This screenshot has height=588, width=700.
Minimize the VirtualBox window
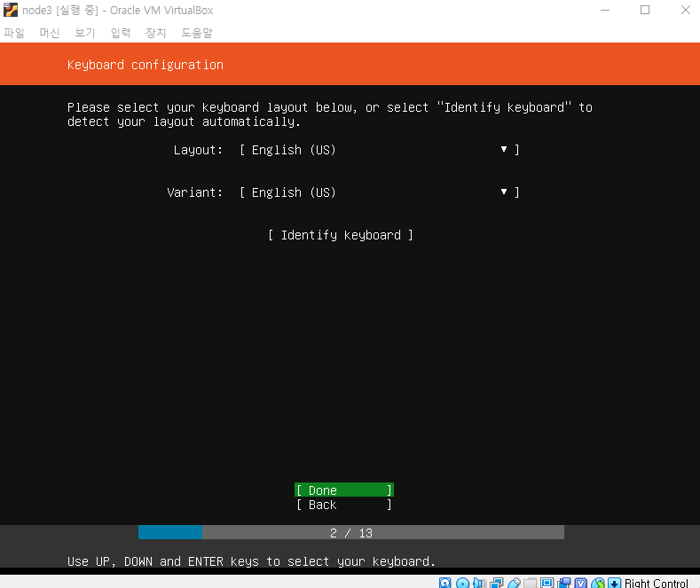(605, 10)
